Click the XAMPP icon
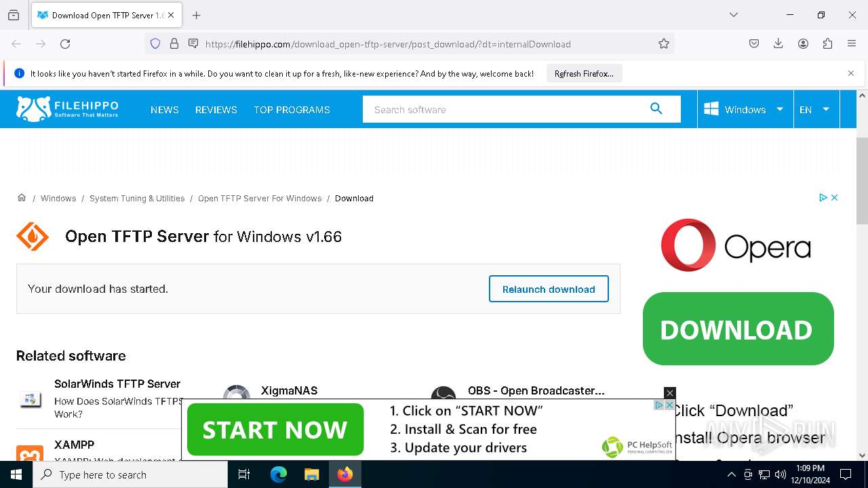Image resolution: width=868 pixels, height=488 pixels. pyautogui.click(x=30, y=453)
